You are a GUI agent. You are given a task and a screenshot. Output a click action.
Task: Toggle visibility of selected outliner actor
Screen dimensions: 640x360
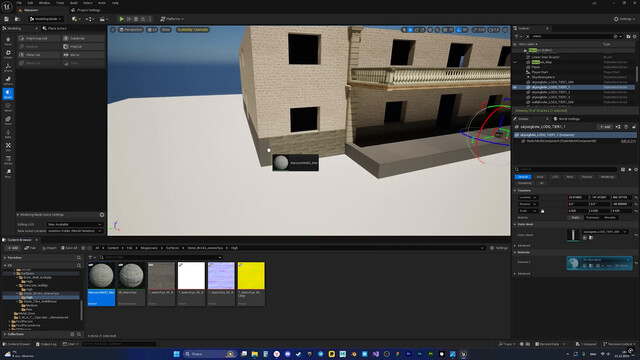[x=515, y=87]
